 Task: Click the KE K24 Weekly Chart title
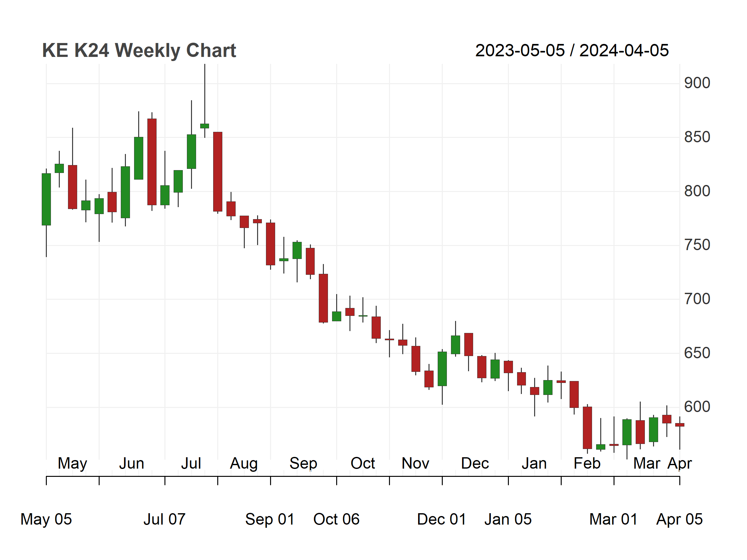point(139,51)
